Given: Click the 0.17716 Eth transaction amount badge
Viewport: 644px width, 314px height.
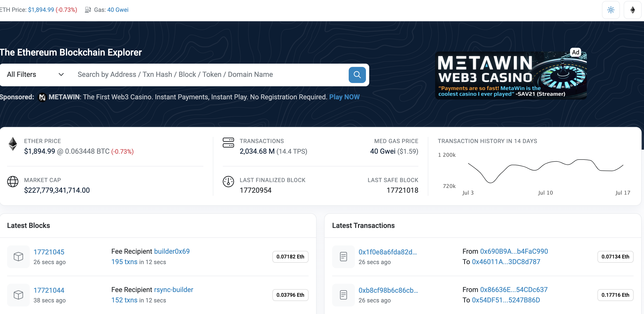Looking at the screenshot, I should click(615, 295).
